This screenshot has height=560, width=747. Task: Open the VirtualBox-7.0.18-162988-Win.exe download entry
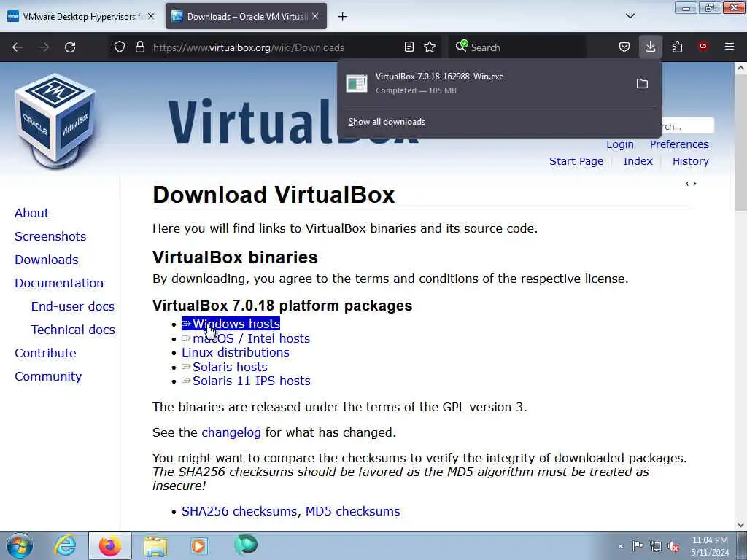[x=486, y=83]
